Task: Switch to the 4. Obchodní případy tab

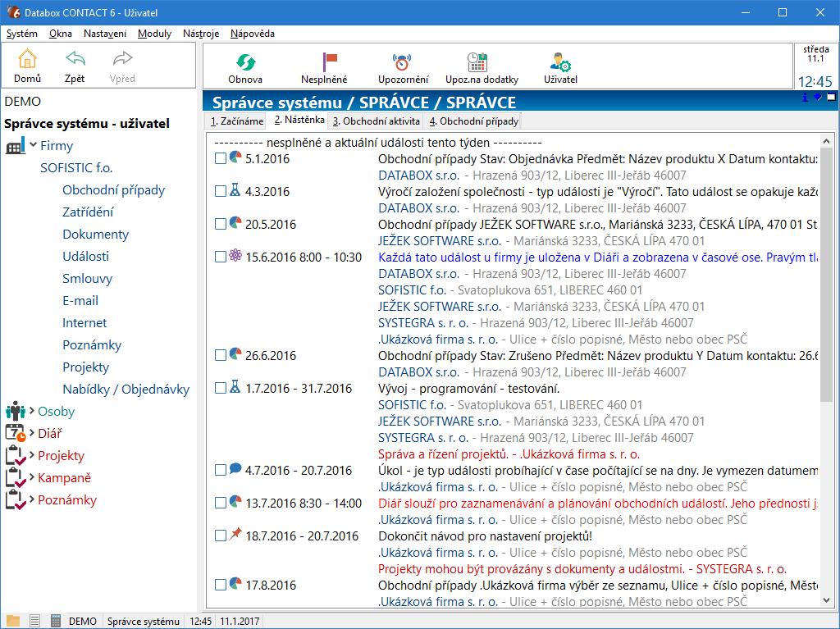Action: [473, 121]
